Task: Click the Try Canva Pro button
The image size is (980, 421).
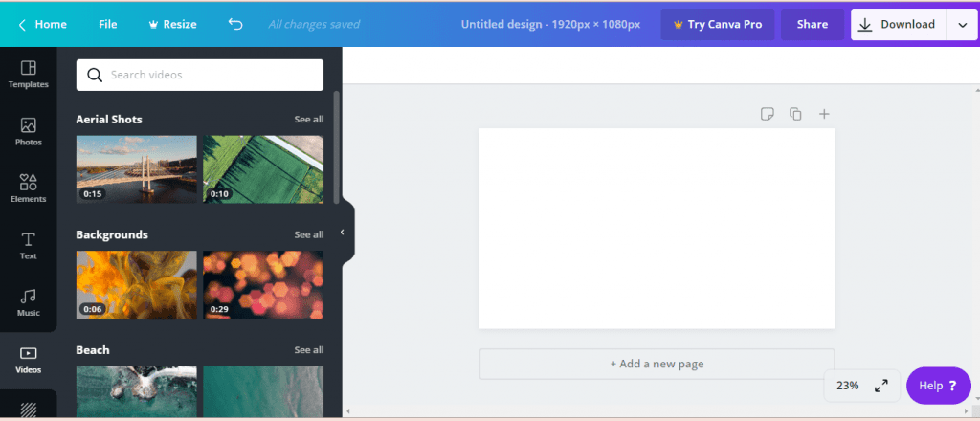Action: (718, 24)
